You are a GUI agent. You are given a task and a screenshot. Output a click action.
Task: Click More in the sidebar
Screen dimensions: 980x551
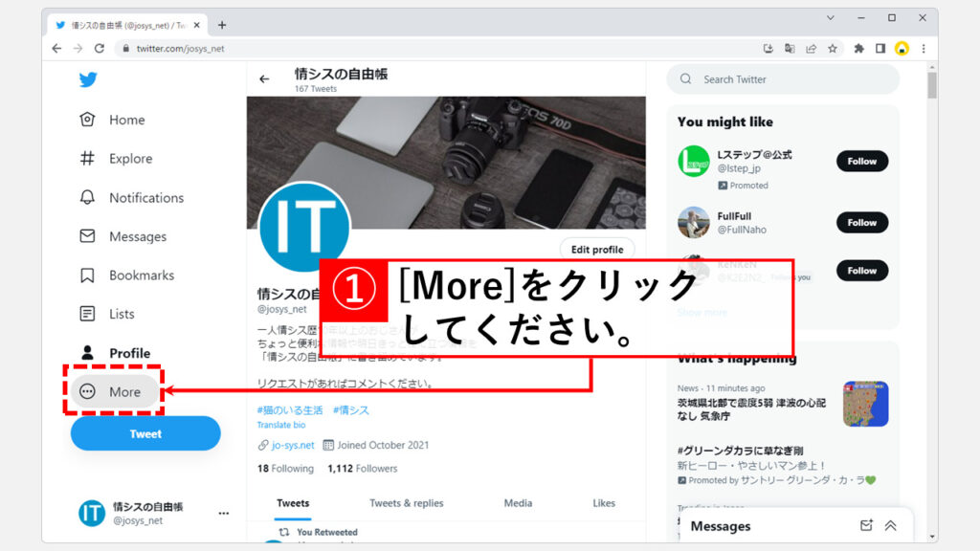(114, 391)
